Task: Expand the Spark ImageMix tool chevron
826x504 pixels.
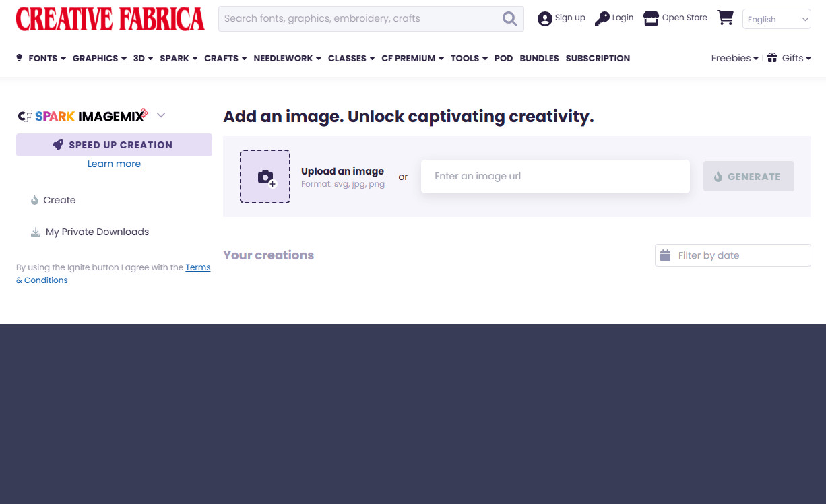Action: pos(161,115)
